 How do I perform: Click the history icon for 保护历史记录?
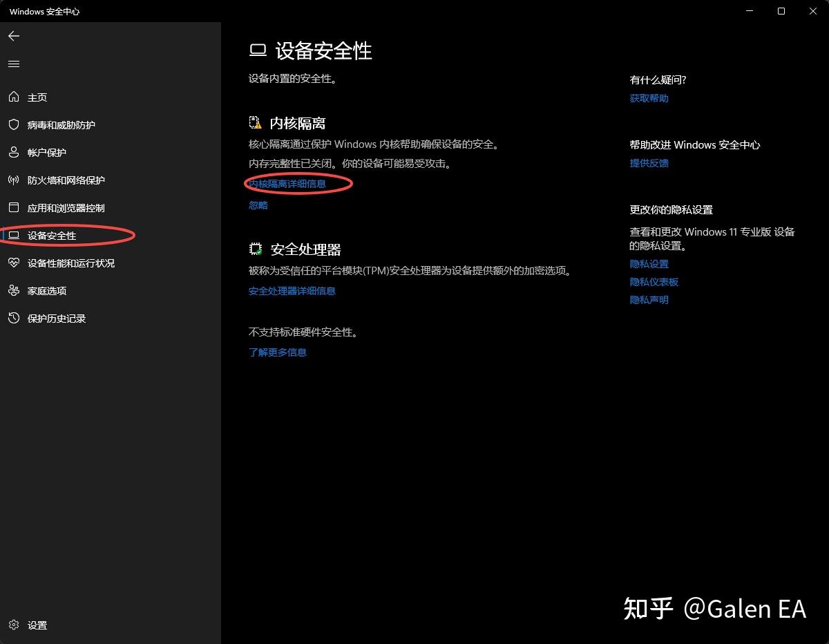pyautogui.click(x=13, y=319)
